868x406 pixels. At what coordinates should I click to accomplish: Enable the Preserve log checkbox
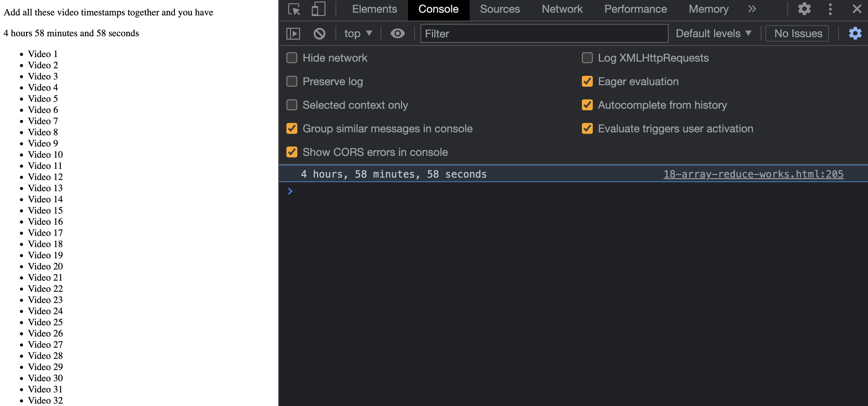coord(292,82)
